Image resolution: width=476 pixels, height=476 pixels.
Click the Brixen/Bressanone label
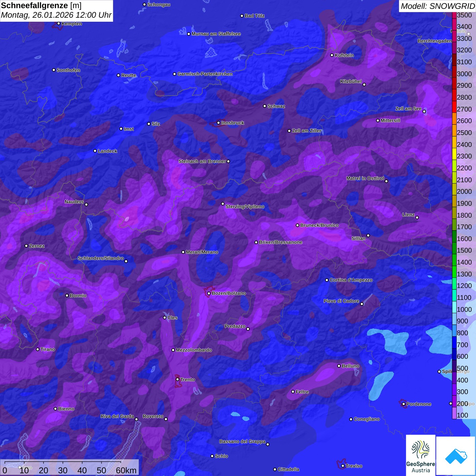point(280,242)
